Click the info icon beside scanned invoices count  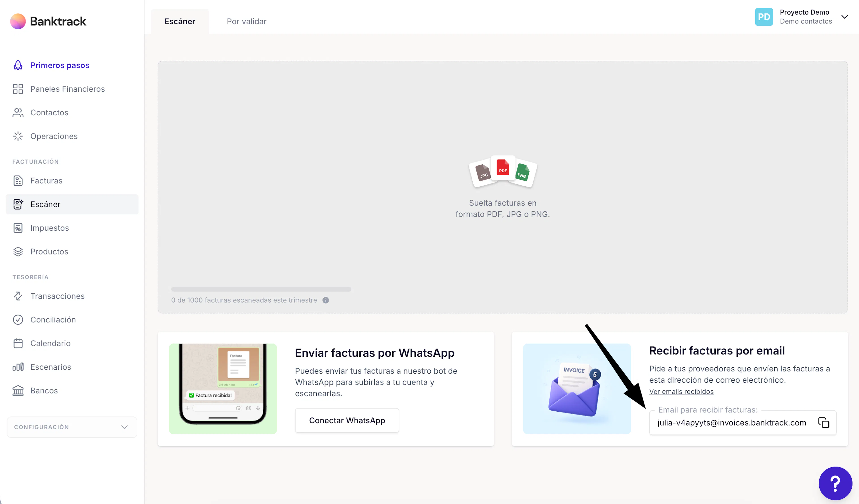click(x=325, y=300)
